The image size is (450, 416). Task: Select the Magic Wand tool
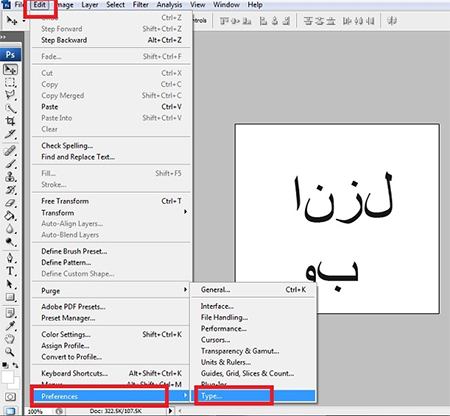click(10, 108)
